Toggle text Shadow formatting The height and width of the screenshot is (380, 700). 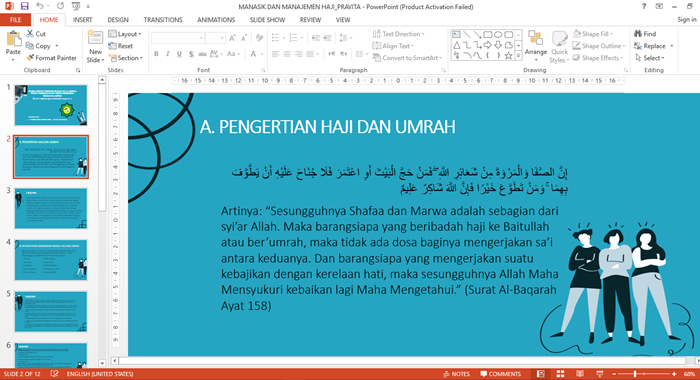tap(191, 54)
